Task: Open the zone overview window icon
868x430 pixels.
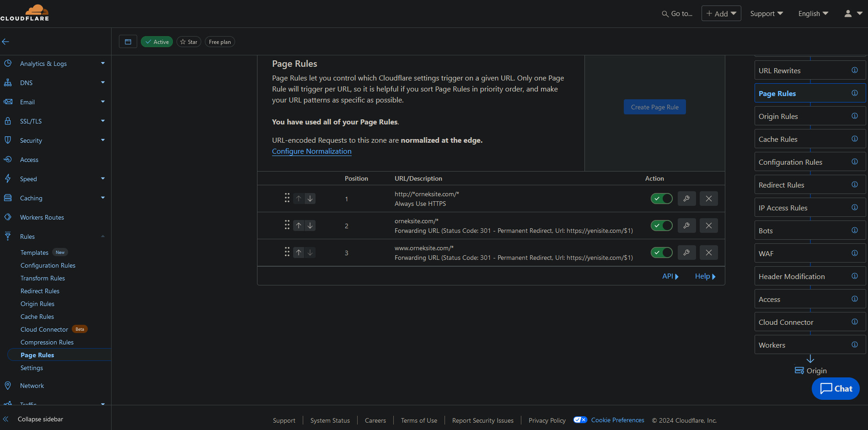Action: tap(128, 42)
